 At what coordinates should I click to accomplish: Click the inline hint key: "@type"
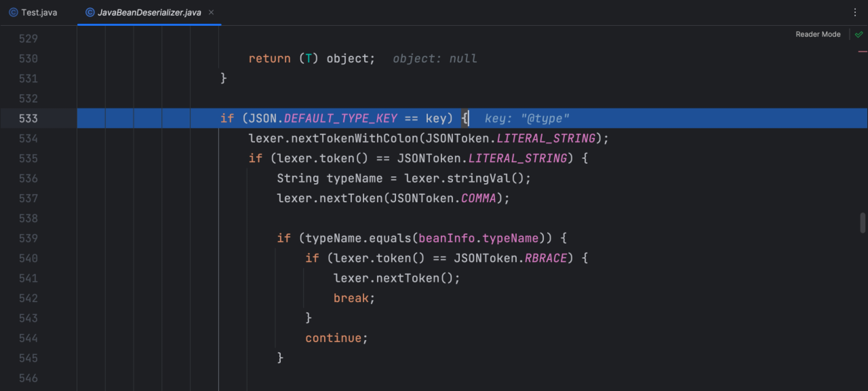pos(527,118)
